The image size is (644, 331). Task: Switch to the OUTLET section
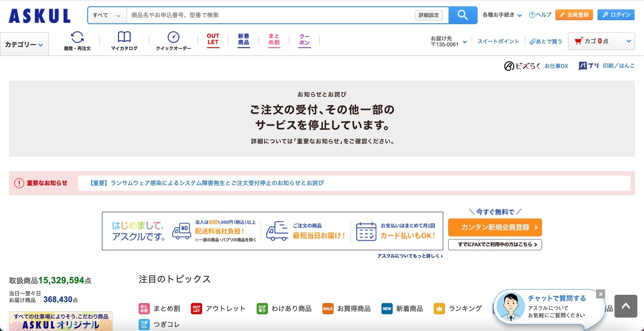pos(213,40)
